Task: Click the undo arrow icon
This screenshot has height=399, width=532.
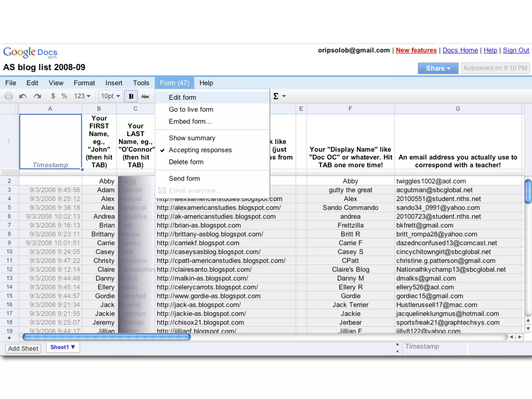Action: coord(23,96)
